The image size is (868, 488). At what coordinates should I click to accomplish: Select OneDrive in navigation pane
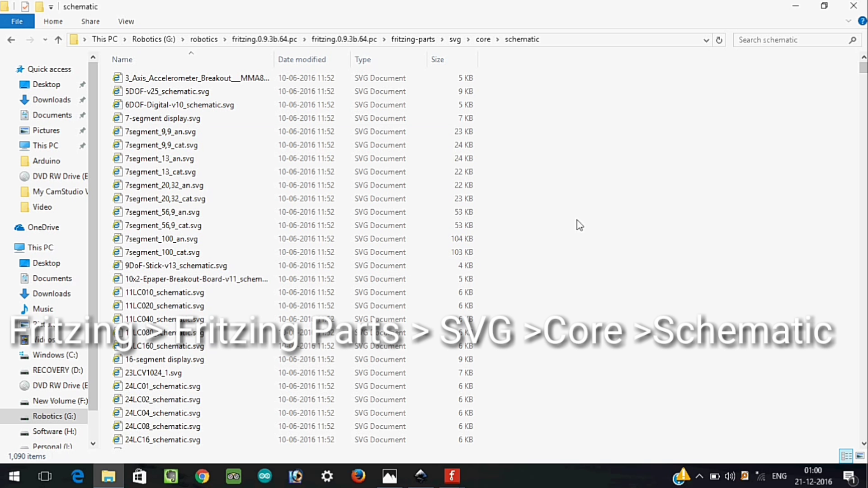pyautogui.click(x=43, y=227)
